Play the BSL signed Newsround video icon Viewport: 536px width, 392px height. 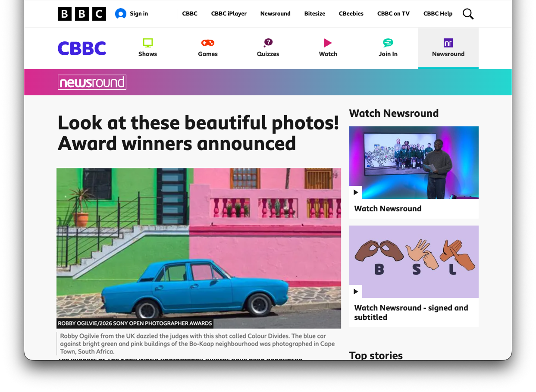pos(356,292)
